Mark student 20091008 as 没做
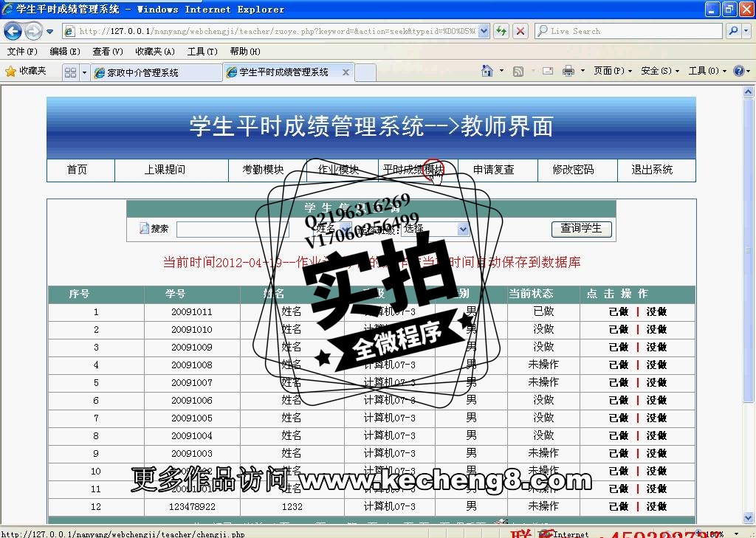The width and height of the screenshot is (756, 538). click(x=656, y=365)
